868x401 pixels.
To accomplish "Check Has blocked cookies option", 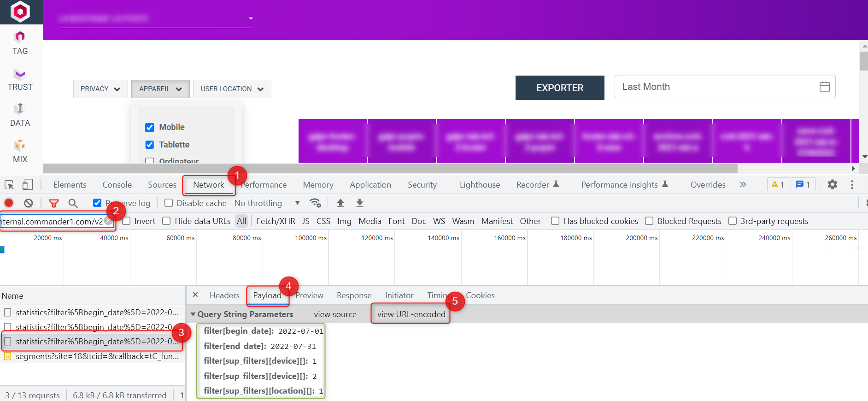I will [555, 221].
